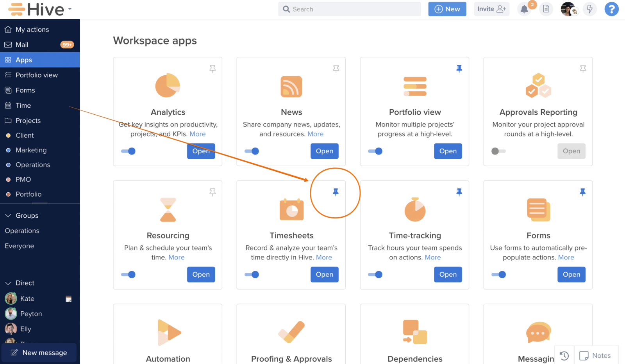Image resolution: width=625 pixels, height=364 pixels.
Task: Collapse the Direct messages section
Action: 8,283
